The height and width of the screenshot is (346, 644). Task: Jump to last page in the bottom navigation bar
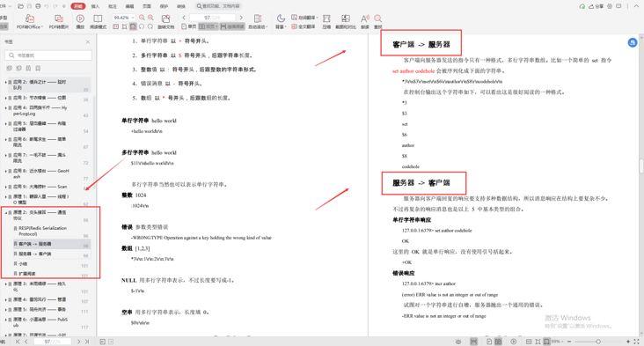point(87,342)
